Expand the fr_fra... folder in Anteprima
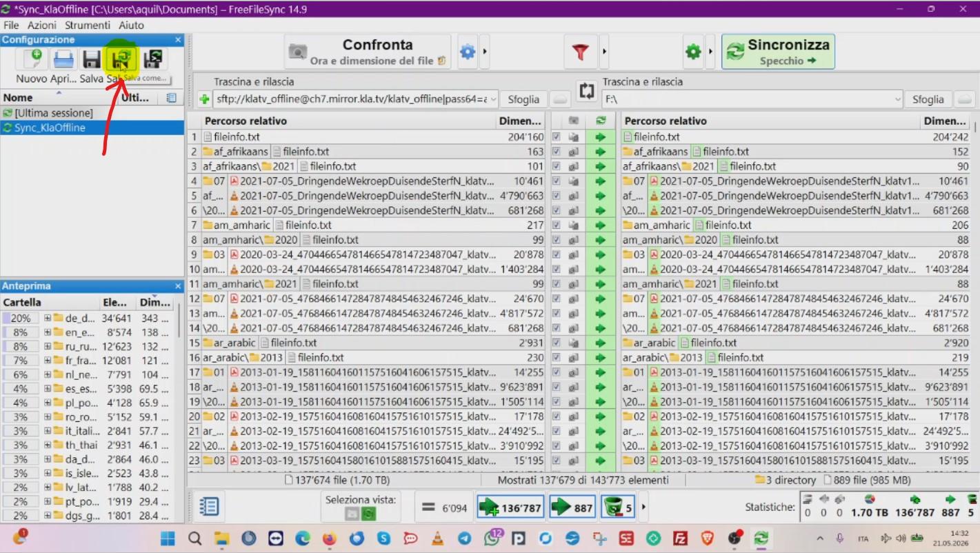980x553 pixels. 48,361
